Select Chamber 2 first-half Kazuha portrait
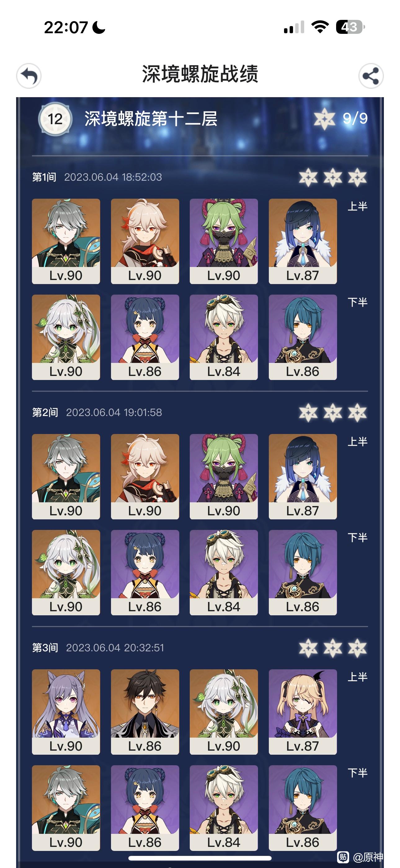 145,477
